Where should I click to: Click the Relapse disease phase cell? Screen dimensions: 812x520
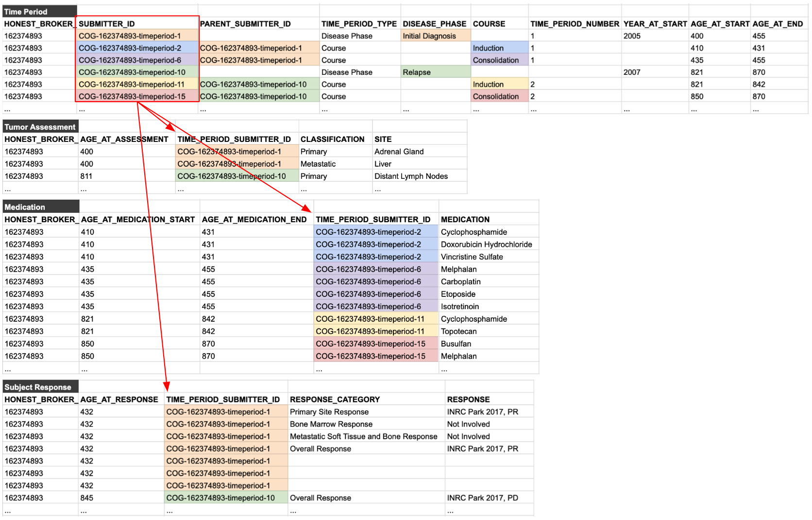(436, 72)
